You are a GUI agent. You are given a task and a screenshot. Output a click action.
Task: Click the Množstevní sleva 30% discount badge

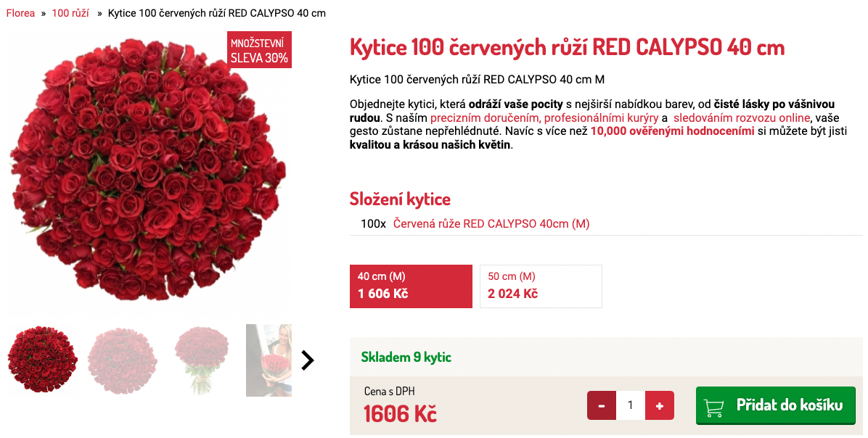click(x=259, y=50)
